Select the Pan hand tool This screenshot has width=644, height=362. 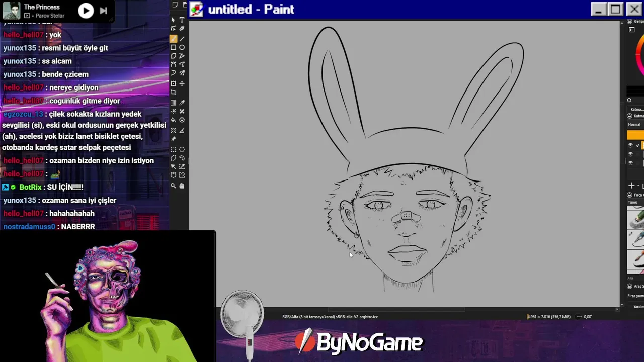tap(182, 186)
